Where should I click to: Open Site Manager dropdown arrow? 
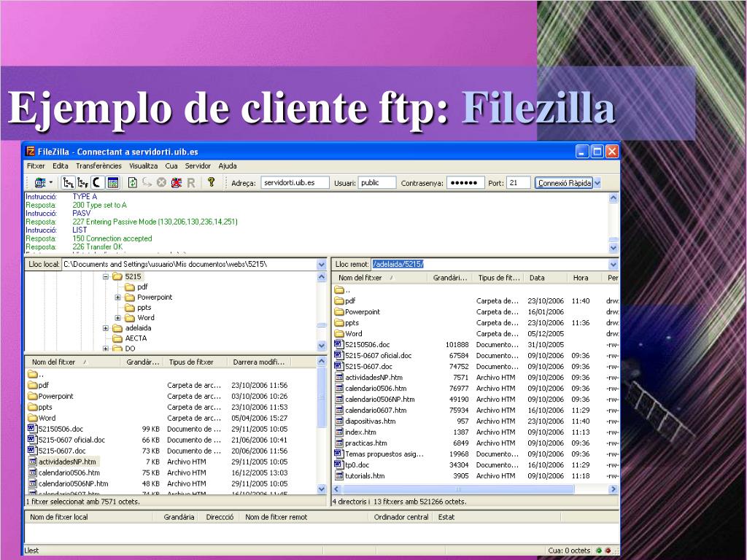[50, 183]
